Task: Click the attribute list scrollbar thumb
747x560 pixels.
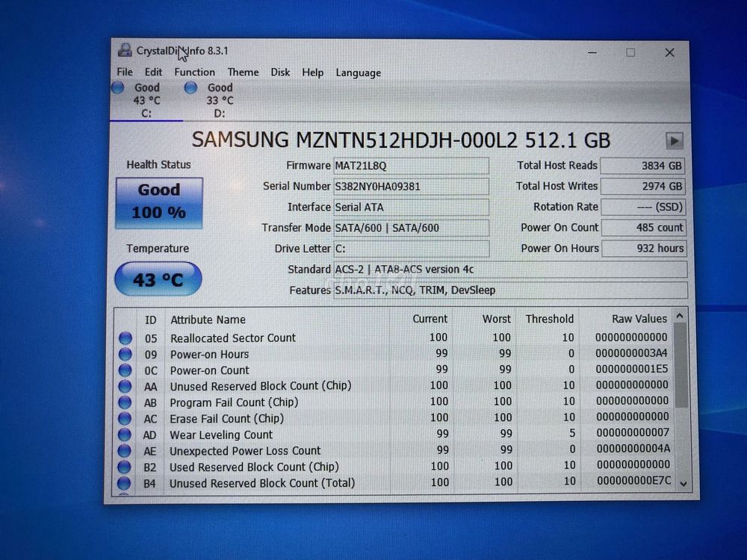Action: (x=681, y=366)
